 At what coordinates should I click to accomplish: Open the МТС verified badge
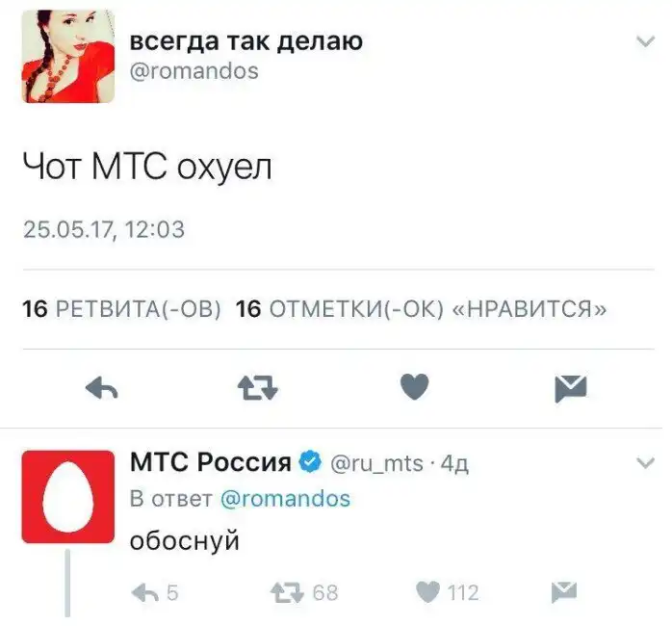pos(310,463)
